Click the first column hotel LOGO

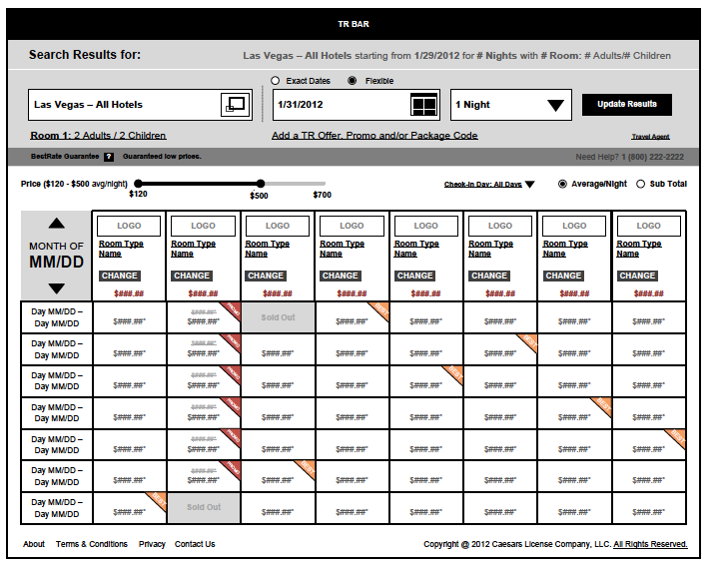click(129, 226)
